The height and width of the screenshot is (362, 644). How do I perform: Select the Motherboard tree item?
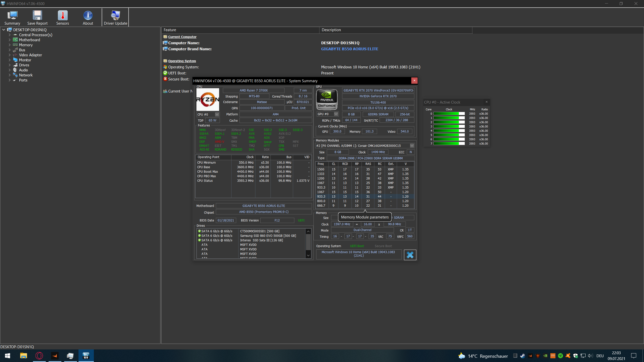click(29, 40)
